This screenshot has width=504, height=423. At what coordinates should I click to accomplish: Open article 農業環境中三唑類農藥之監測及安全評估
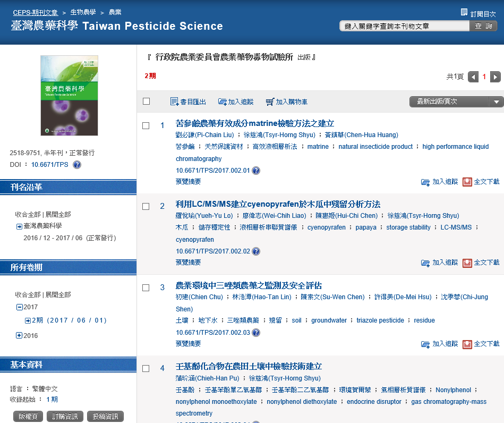pyautogui.click(x=249, y=286)
